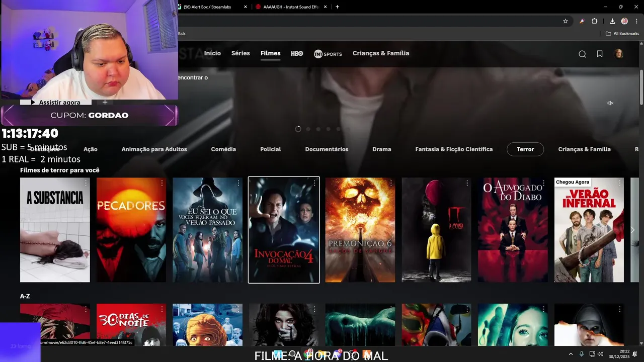Close the AAAAUGH Instant Sound Effect tab
Image resolution: width=644 pixels, height=362 pixels.
click(326, 7)
